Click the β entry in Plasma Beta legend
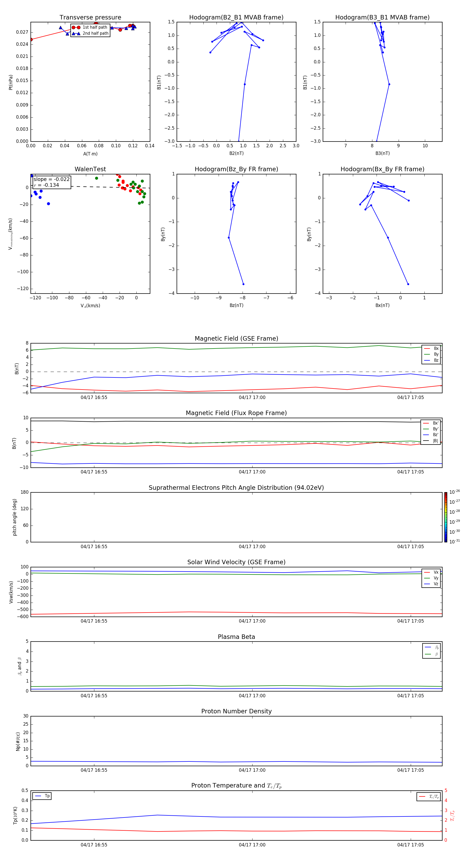Viewport: 473px width, 868px height. [x=431, y=654]
